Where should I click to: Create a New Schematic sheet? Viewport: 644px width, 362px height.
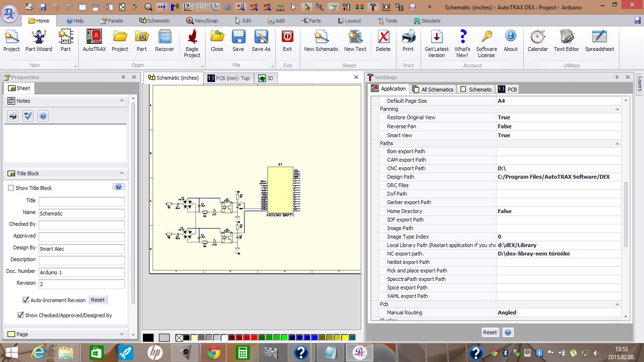(x=321, y=41)
